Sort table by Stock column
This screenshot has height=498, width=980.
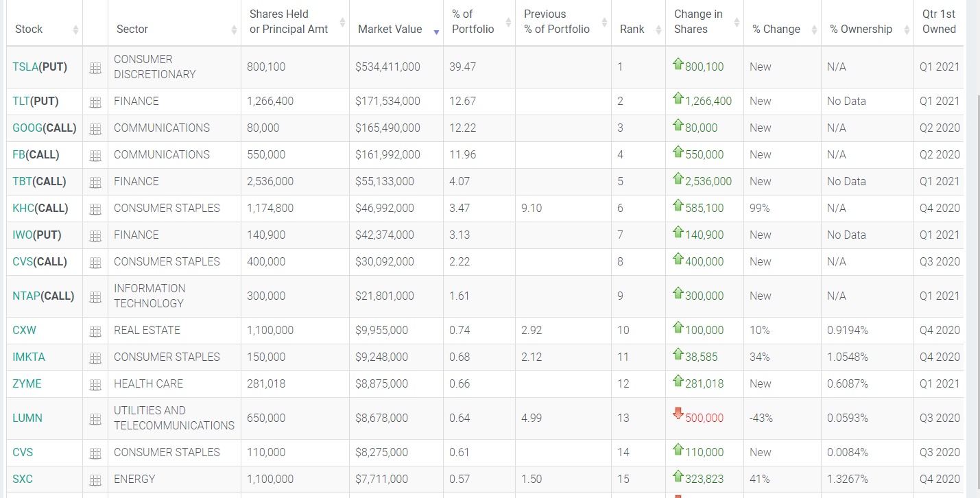tap(44, 23)
